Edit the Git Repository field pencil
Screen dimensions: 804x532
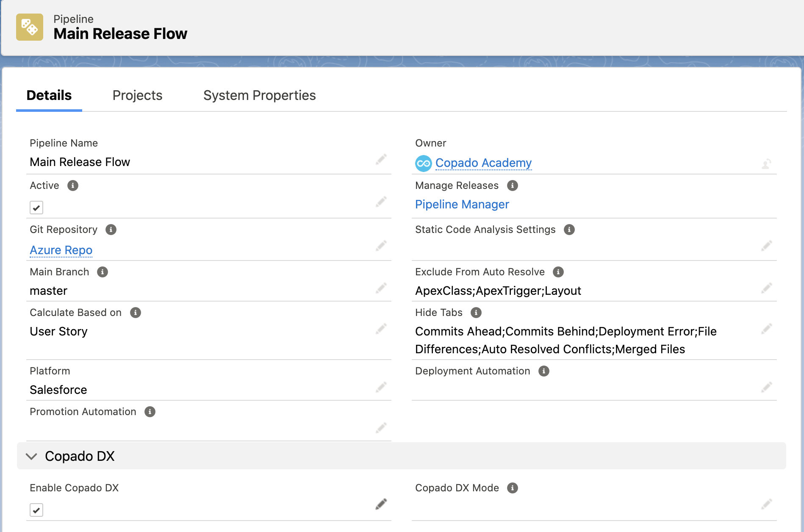click(381, 246)
